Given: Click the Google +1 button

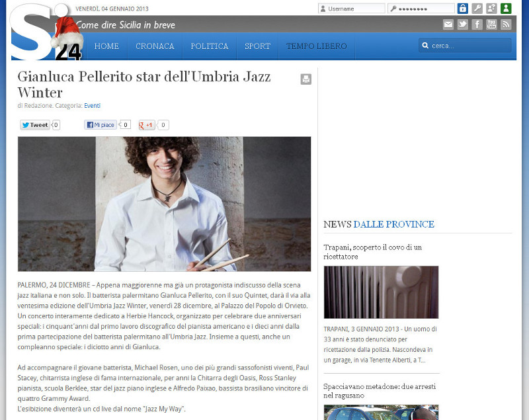Looking at the screenshot, I should coord(147,125).
